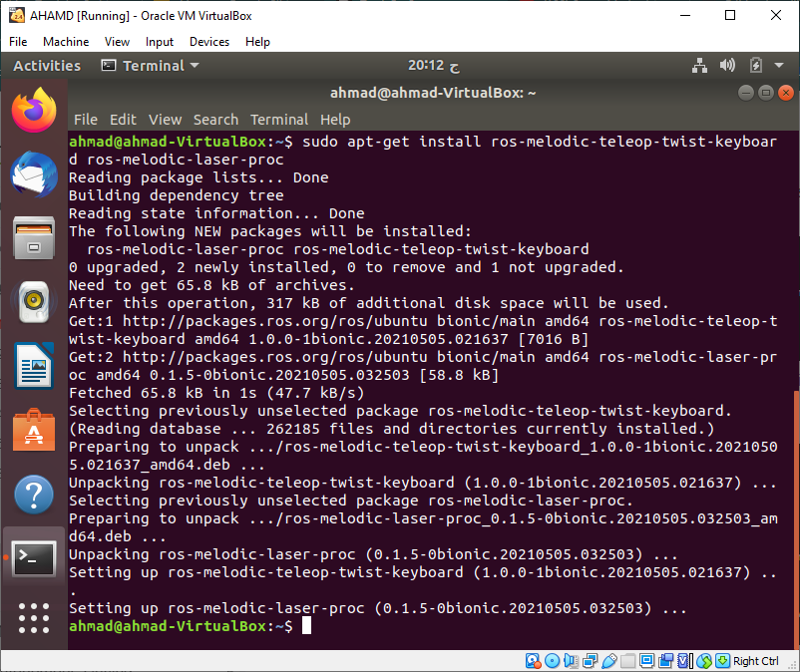800x672 pixels.
Task: Click the clock showing 20:12 in the top bar
Action: coord(429,65)
